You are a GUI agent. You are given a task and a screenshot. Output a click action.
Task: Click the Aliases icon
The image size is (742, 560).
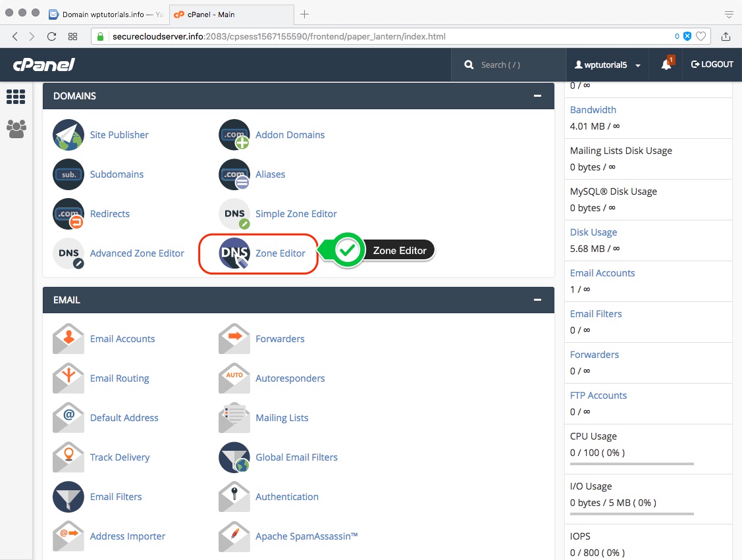[234, 174]
